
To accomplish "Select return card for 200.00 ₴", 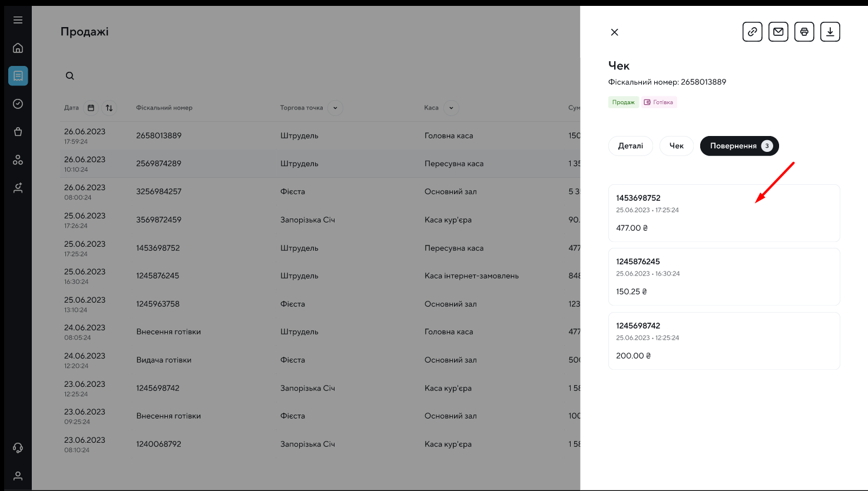I will (724, 341).
